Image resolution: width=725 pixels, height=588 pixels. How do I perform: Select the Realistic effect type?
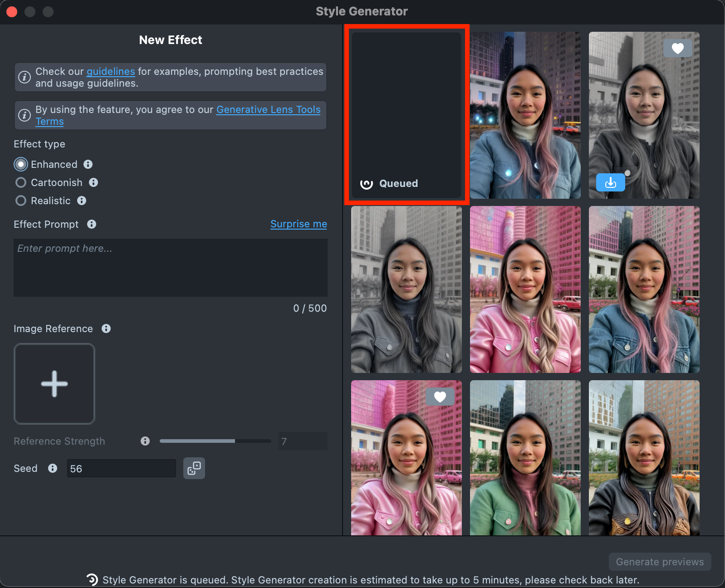click(x=21, y=201)
